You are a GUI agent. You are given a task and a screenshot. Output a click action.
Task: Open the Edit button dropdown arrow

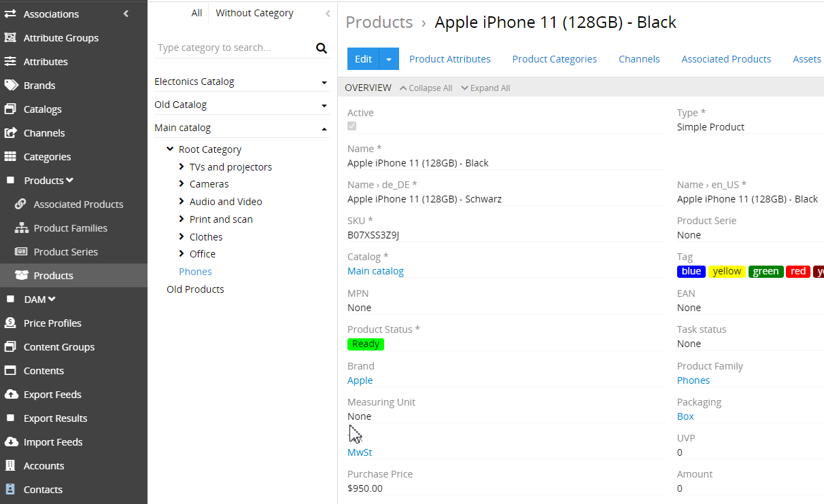click(389, 59)
